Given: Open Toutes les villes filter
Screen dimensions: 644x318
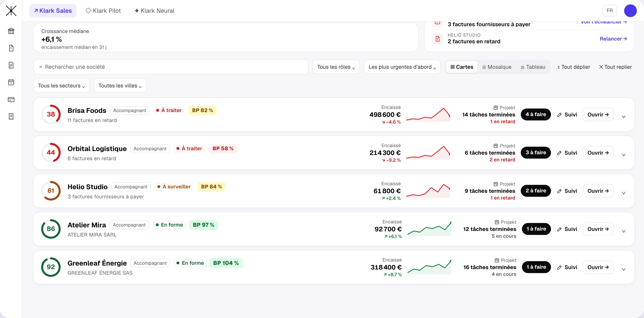Looking at the screenshot, I should point(120,86).
